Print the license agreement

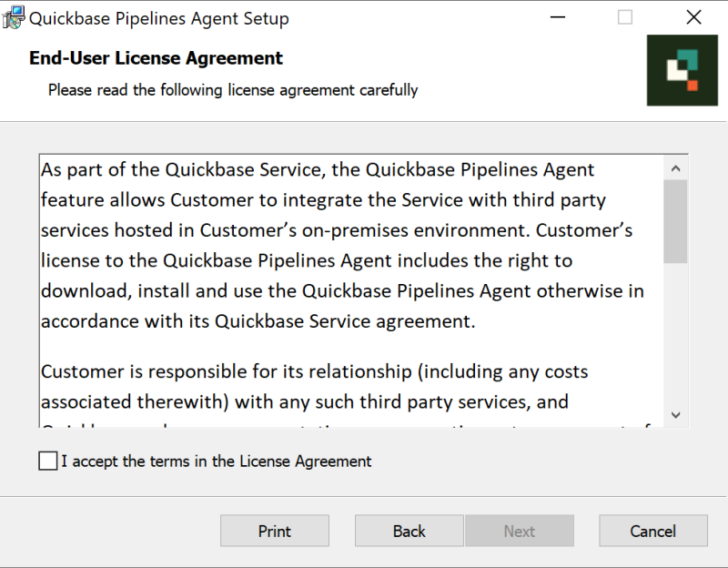(x=275, y=531)
